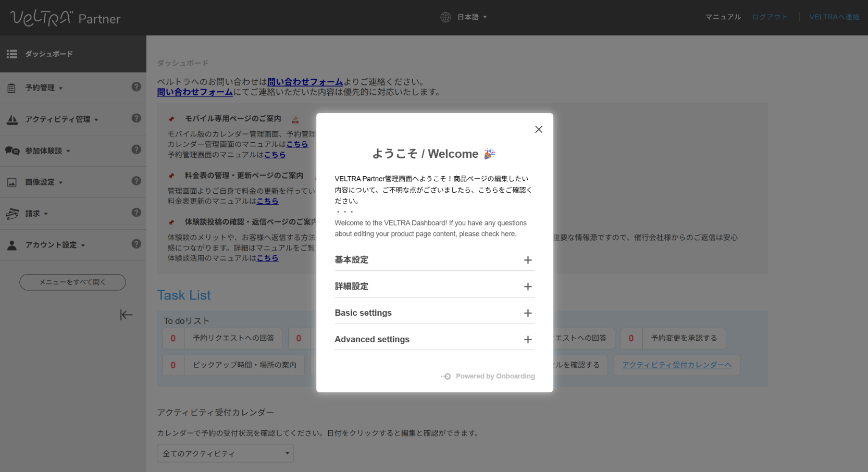This screenshot has width=868, height=472.
Task: Open help icon for 参加体験談
Action: [136, 150]
